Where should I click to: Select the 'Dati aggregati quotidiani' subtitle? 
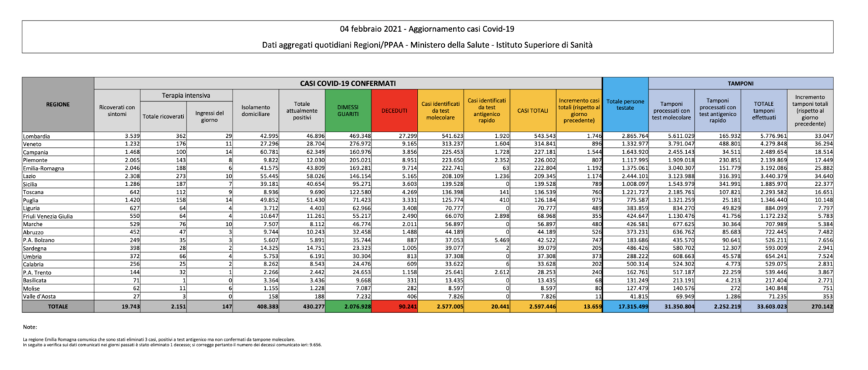pyautogui.click(x=427, y=45)
